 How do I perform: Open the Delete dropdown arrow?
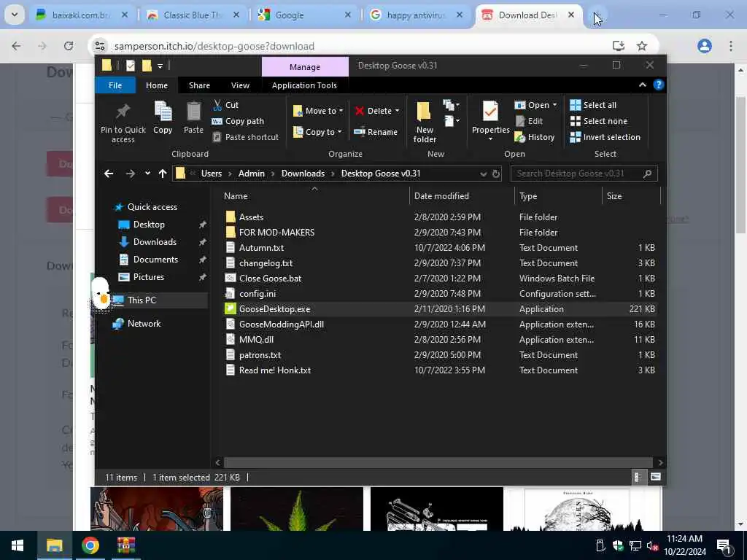pos(397,111)
